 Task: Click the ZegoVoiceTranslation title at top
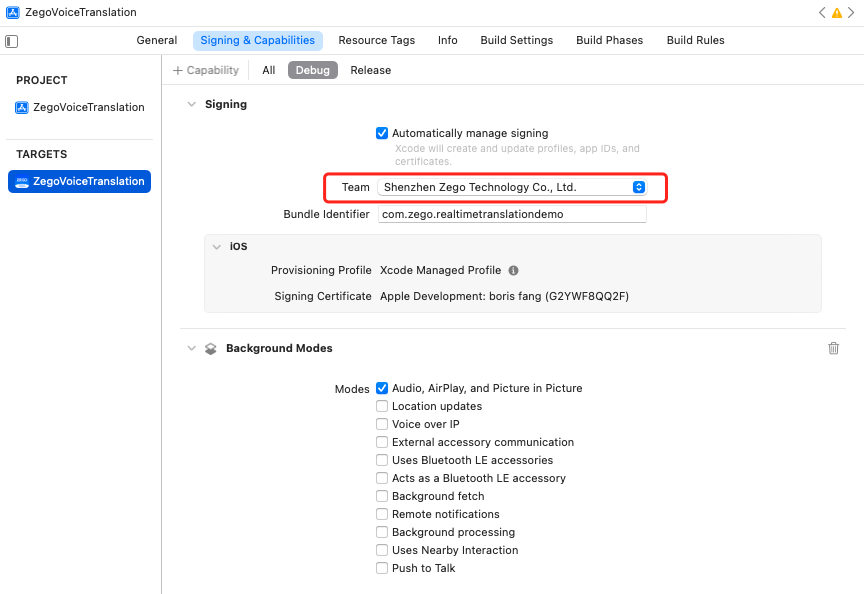[81, 12]
